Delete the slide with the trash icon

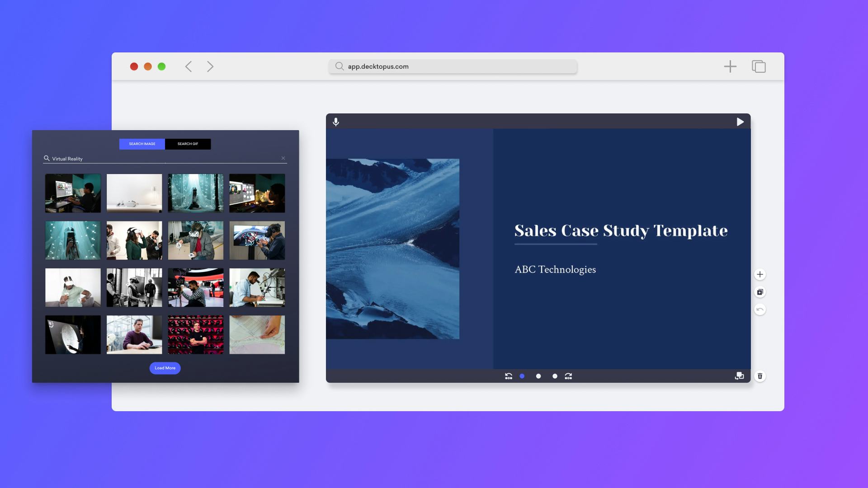tap(760, 375)
